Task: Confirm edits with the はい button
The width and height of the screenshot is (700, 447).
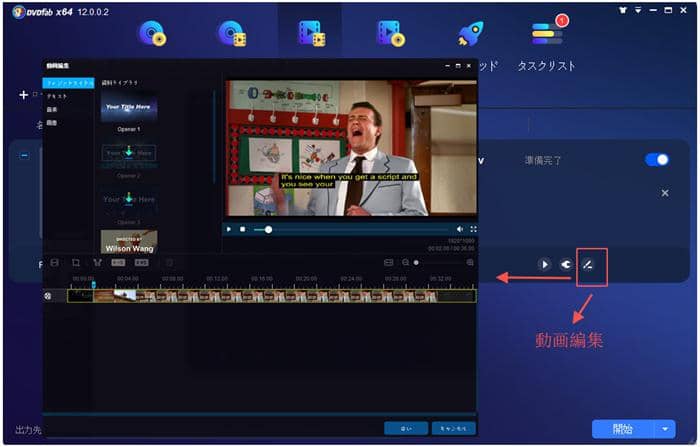Action: pos(406,429)
